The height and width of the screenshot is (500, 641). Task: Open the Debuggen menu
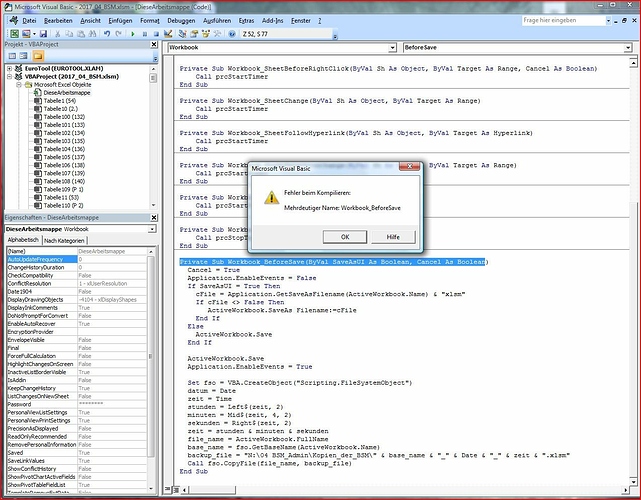pos(179,20)
